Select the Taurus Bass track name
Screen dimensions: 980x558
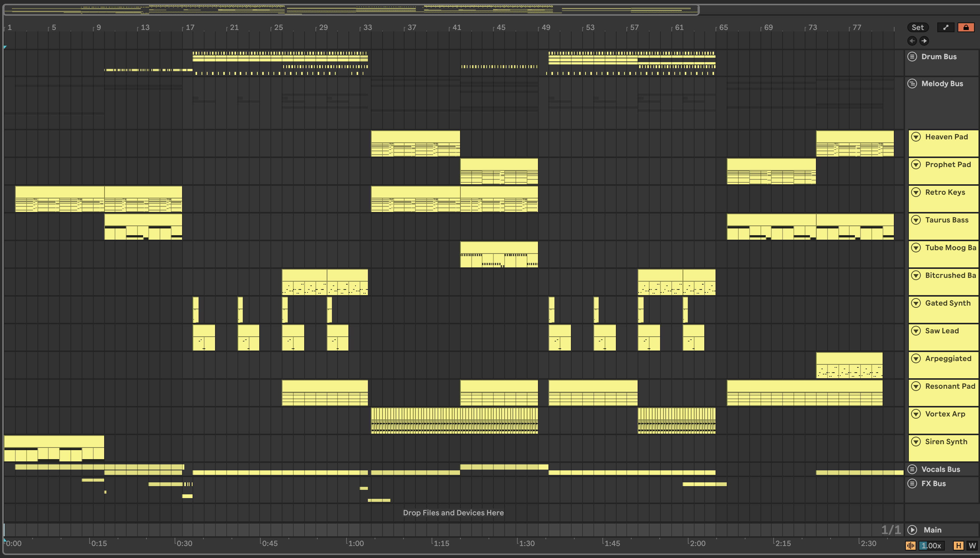click(947, 220)
